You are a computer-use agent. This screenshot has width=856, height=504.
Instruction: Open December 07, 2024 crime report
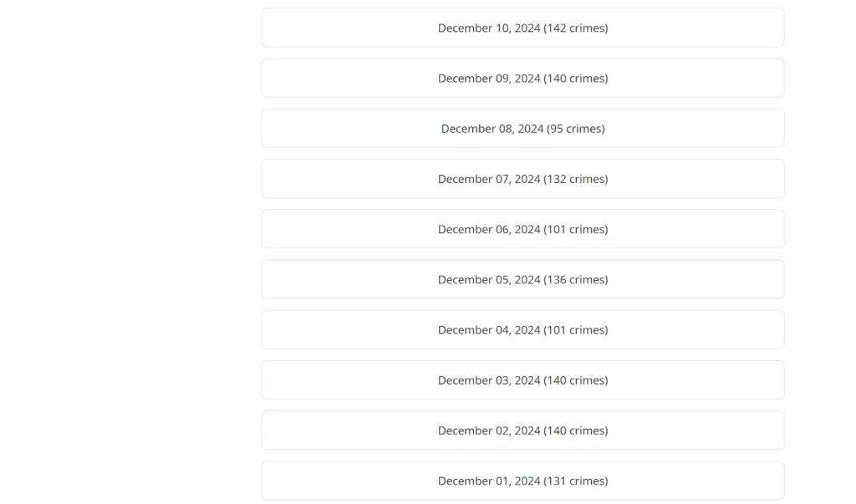(522, 179)
